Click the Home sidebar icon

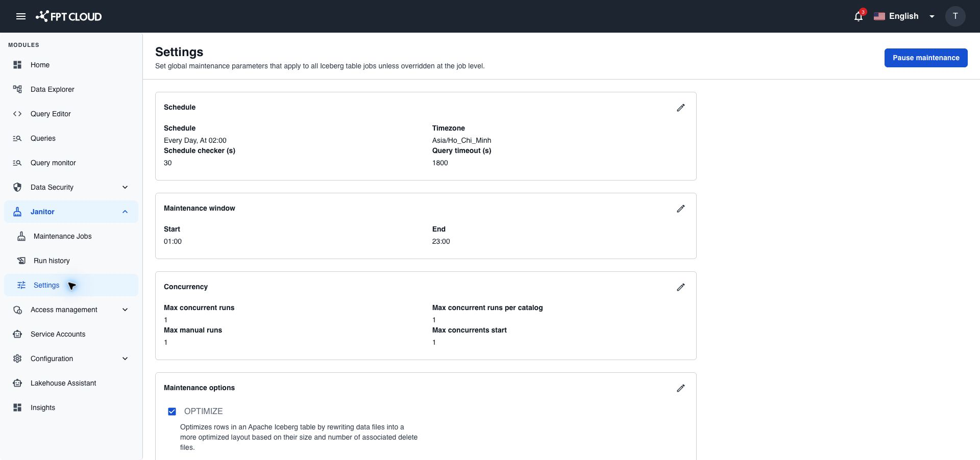click(x=17, y=65)
